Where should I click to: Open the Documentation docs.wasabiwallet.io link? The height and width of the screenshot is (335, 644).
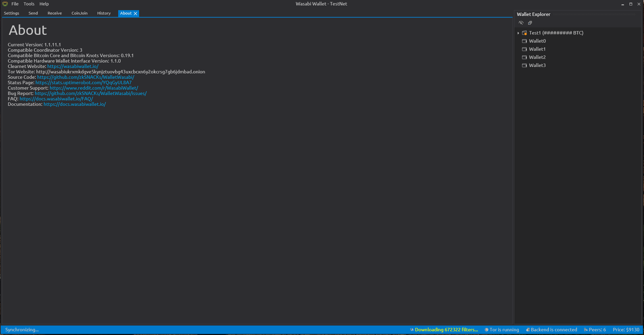pyautogui.click(x=75, y=104)
